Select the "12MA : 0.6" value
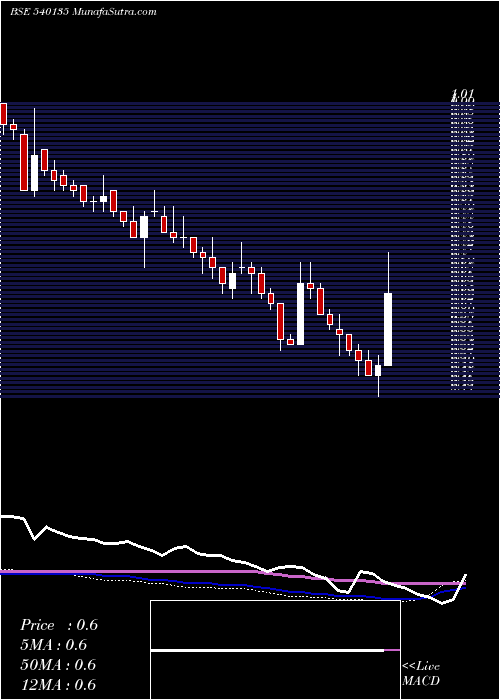This screenshot has width=500, height=700. [x=58, y=684]
